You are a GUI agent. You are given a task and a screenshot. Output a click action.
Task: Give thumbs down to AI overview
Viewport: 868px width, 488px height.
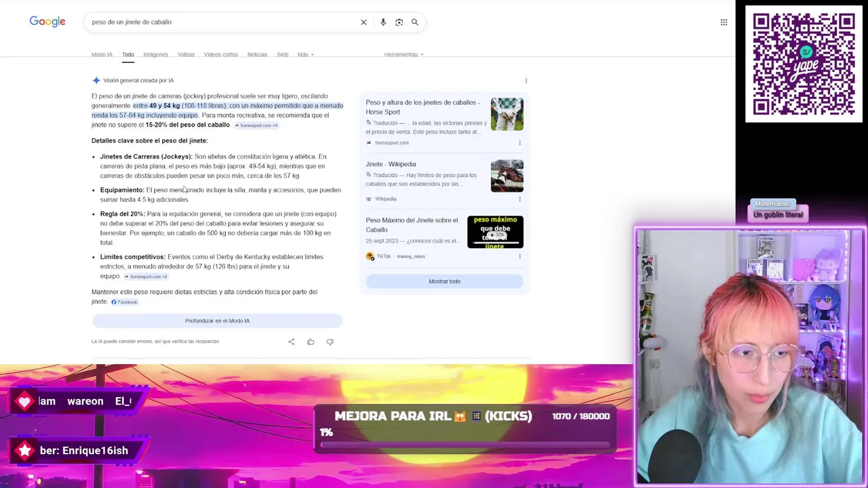click(330, 342)
